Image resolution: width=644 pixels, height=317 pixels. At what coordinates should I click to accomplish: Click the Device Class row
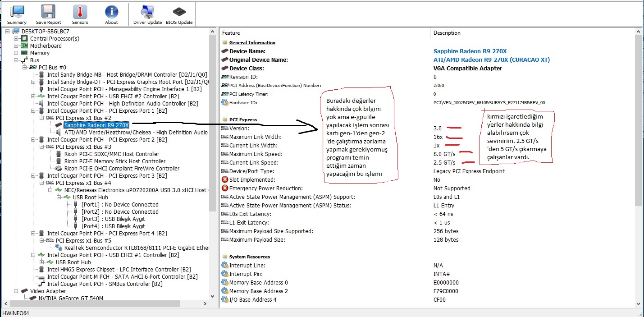click(x=427, y=68)
